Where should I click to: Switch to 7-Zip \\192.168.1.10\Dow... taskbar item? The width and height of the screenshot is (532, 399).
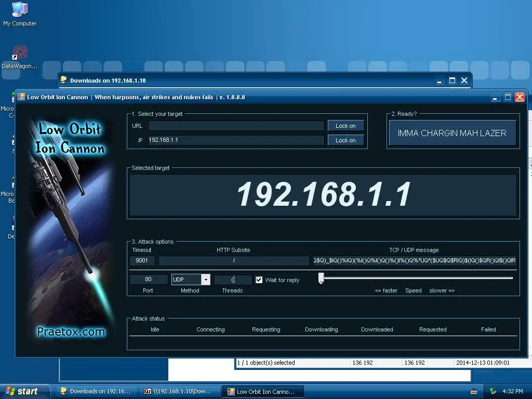179,391
